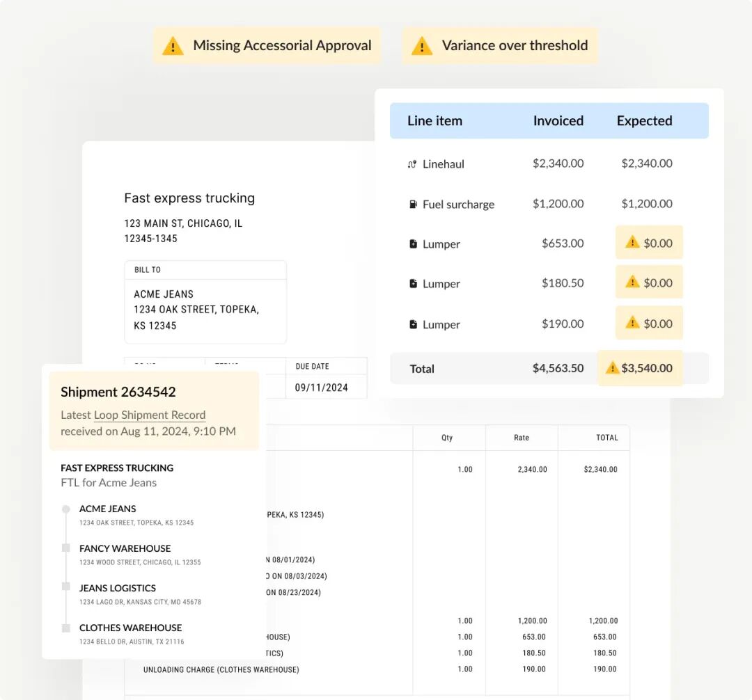Click the Bill To address box
Viewport: 752px width, 700px height.
[x=205, y=310]
